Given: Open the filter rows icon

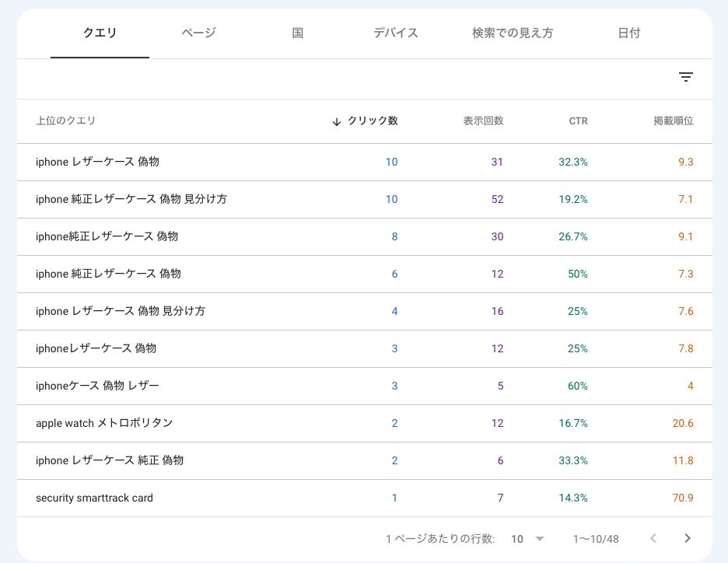Looking at the screenshot, I should (685, 77).
